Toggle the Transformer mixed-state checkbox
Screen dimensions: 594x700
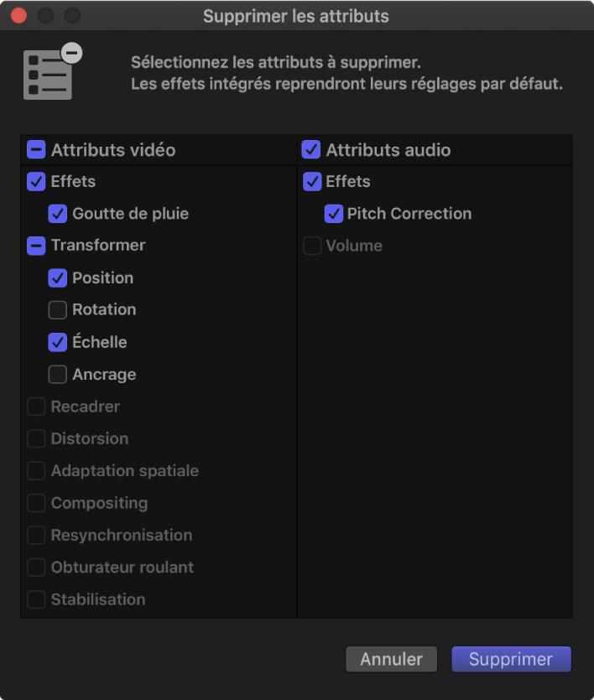[x=36, y=246]
